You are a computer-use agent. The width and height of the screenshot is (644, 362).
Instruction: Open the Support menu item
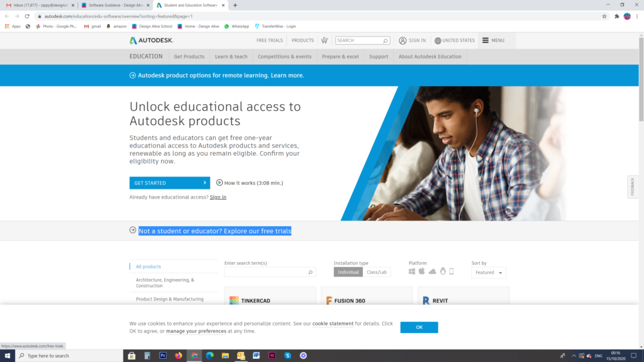pos(378,57)
